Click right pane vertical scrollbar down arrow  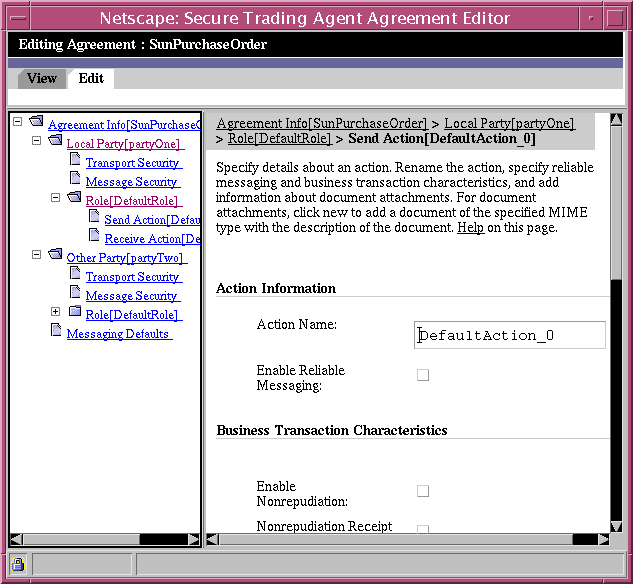[x=616, y=526]
